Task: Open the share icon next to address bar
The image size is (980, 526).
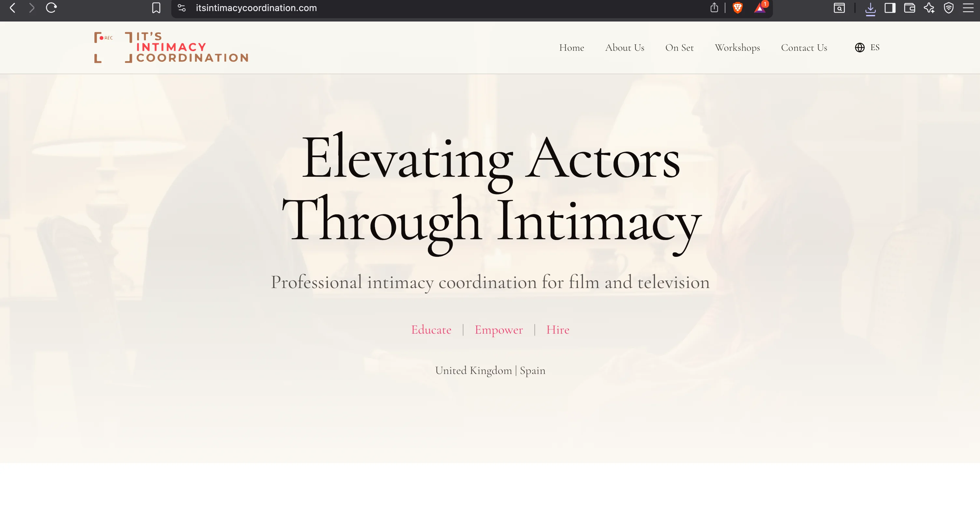Action: (714, 8)
